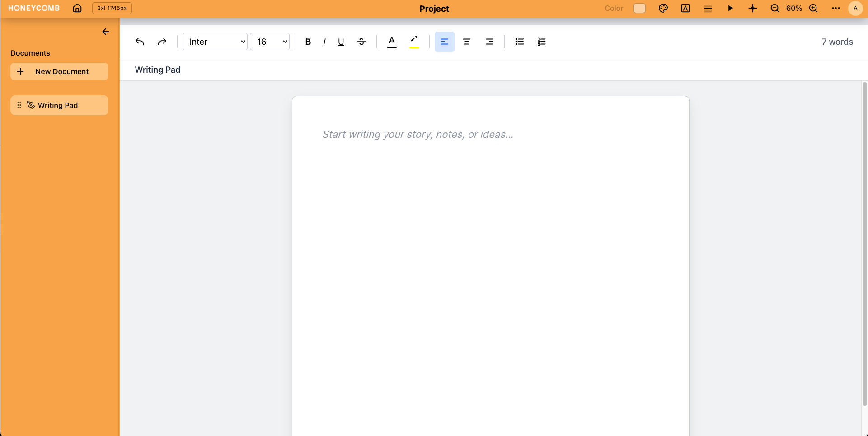Screen dimensions: 868x436
Task: Zoom out the canvas
Action: (x=775, y=8)
